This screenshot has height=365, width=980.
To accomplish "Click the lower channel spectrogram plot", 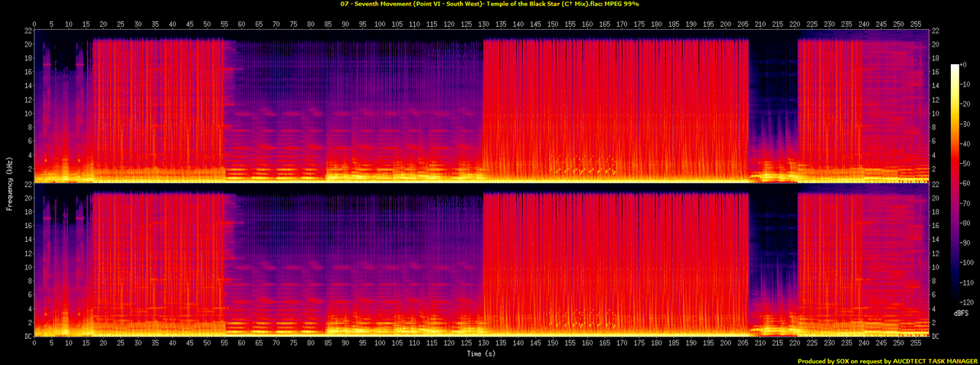I will click(481, 260).
